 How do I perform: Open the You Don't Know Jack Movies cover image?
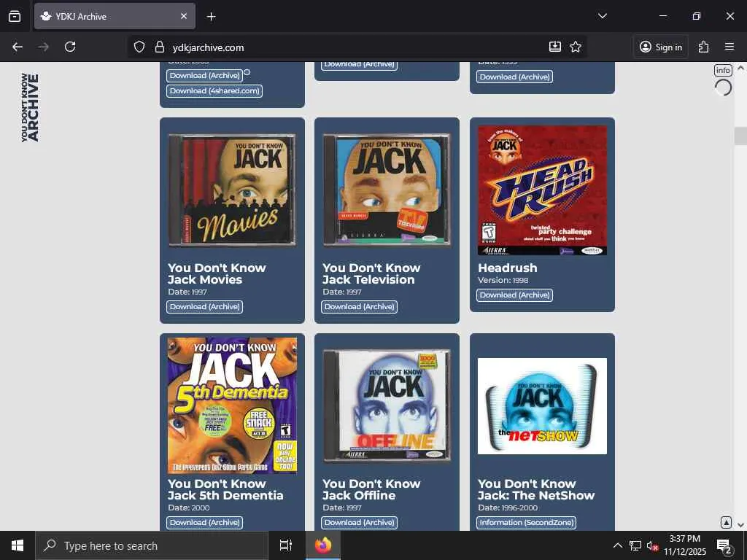pyautogui.click(x=232, y=190)
